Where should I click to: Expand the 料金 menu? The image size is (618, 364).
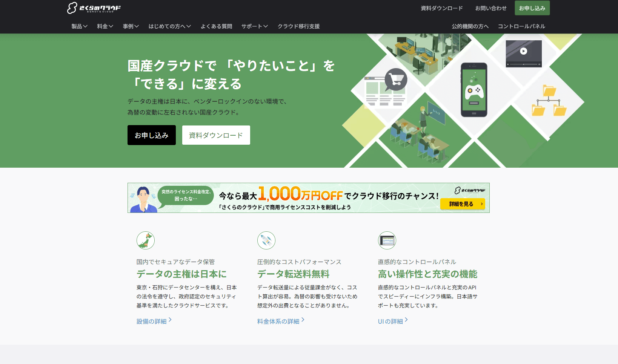coord(105,26)
